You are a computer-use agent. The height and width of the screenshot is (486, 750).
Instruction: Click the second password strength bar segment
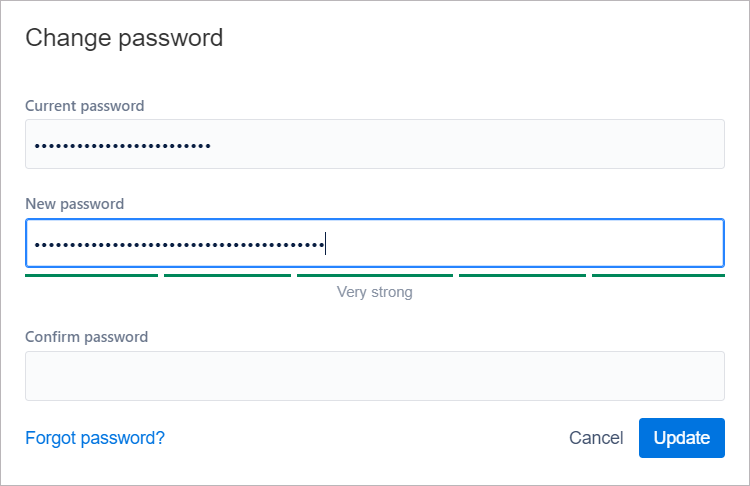tap(227, 274)
